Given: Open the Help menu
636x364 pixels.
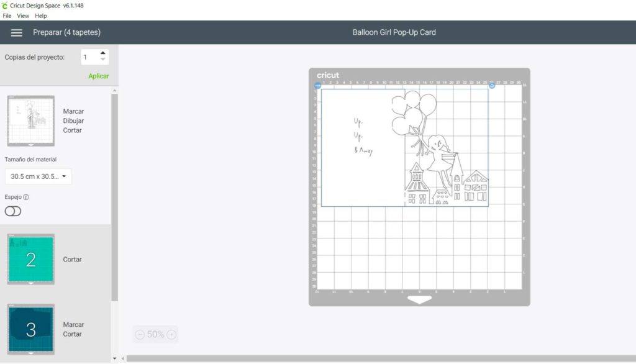Looking at the screenshot, I should (40, 16).
